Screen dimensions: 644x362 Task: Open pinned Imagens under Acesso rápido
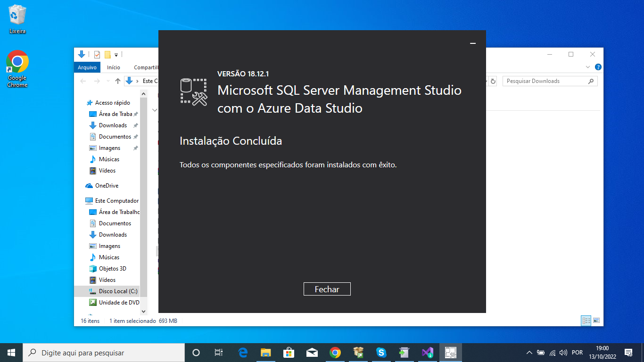click(113, 148)
